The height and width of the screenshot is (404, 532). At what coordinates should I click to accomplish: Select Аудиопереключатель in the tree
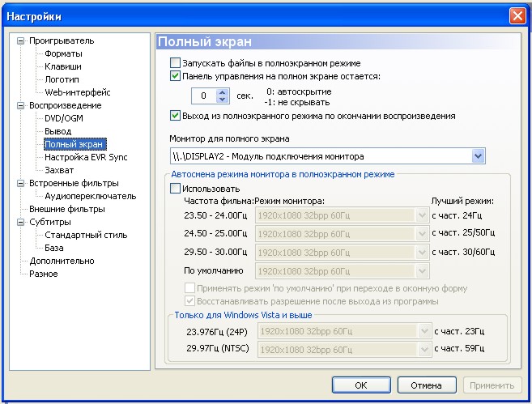tap(90, 196)
